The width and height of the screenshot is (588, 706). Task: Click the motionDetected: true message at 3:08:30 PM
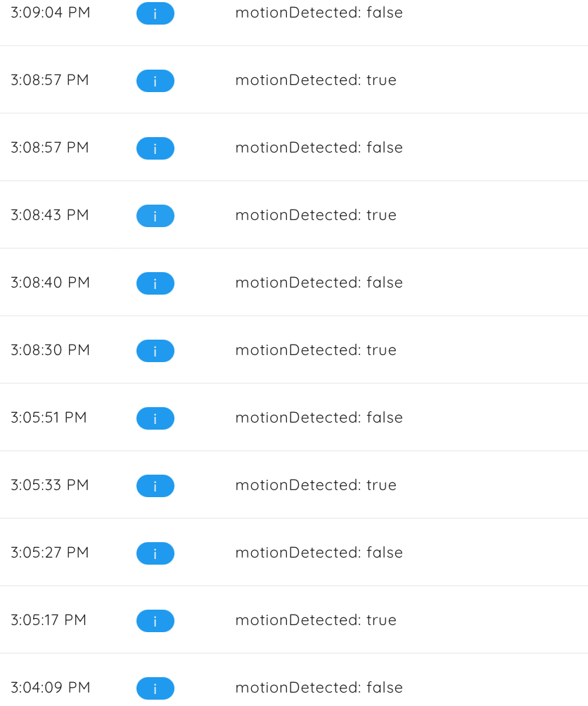point(316,350)
